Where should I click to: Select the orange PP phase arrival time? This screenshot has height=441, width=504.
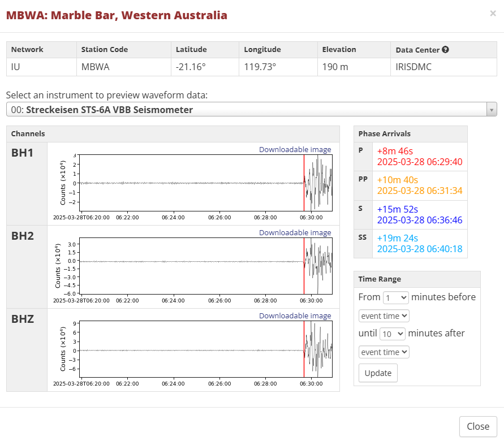(x=419, y=191)
